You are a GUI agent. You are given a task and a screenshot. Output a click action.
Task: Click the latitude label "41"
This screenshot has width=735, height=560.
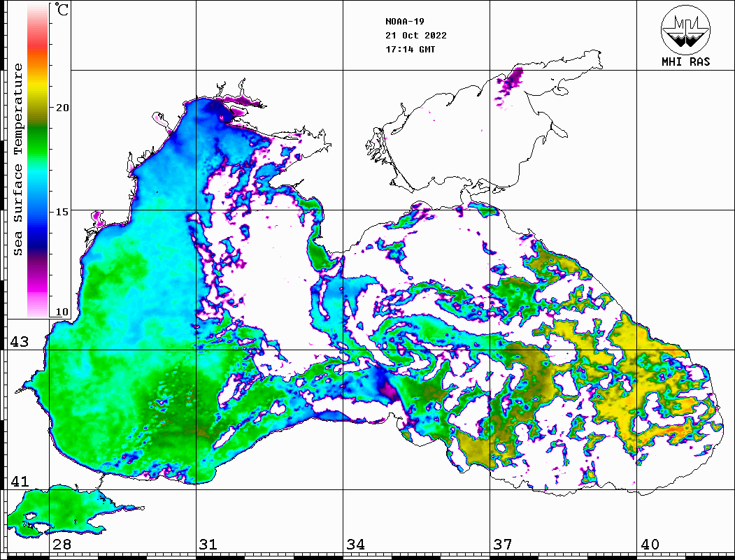[19, 482]
